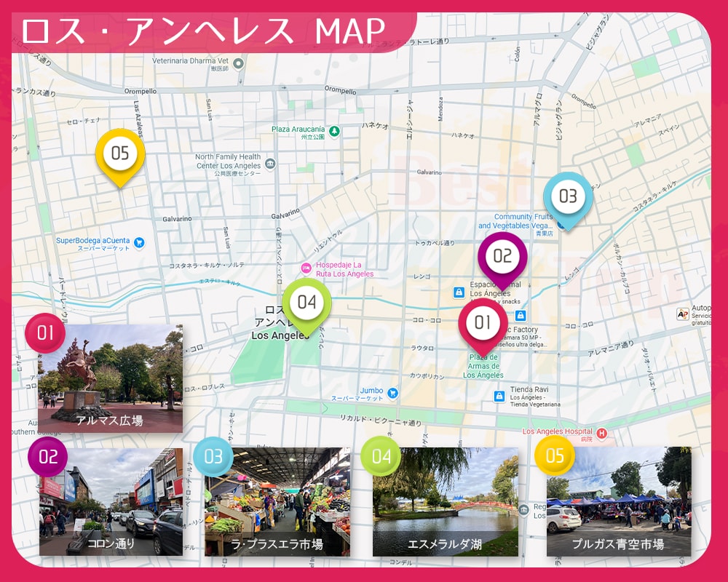
Task: Click the pink 01 map pin
Action: [483, 322]
